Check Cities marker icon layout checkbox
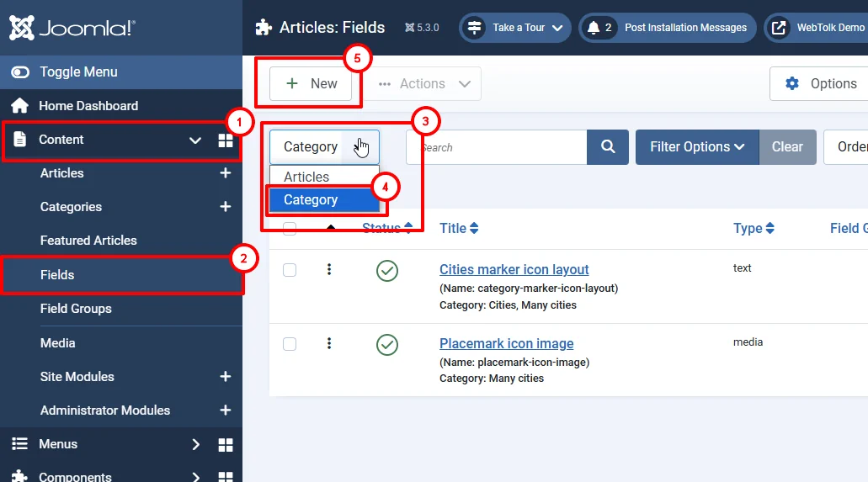The image size is (868, 482). [x=290, y=270]
